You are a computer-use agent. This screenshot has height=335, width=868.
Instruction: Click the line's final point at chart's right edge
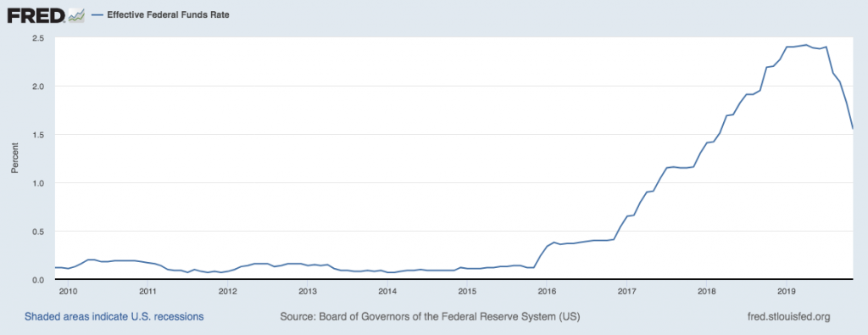click(x=852, y=128)
